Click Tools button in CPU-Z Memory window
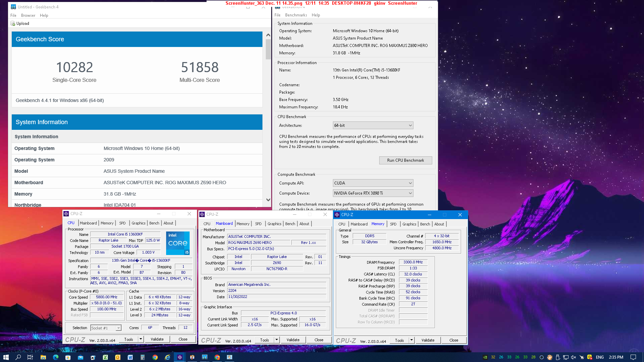The height and width of the screenshot is (362, 644). tap(399, 340)
